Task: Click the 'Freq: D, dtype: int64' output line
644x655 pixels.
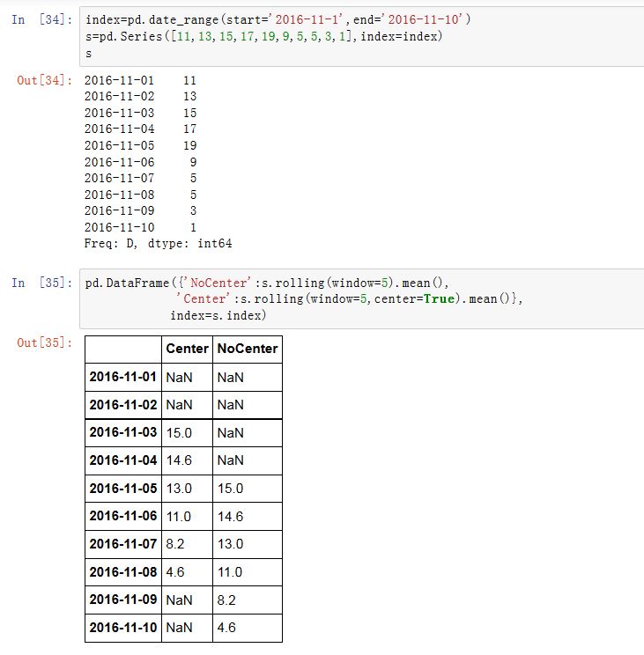Action: click(x=158, y=243)
